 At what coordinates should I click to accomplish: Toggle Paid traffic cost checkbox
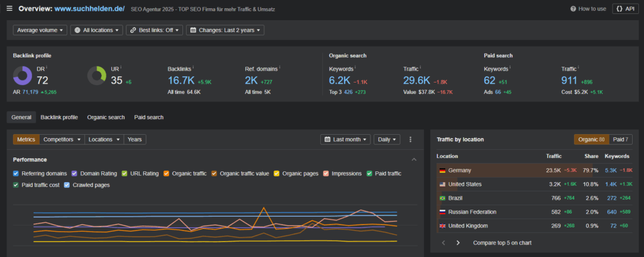16,185
